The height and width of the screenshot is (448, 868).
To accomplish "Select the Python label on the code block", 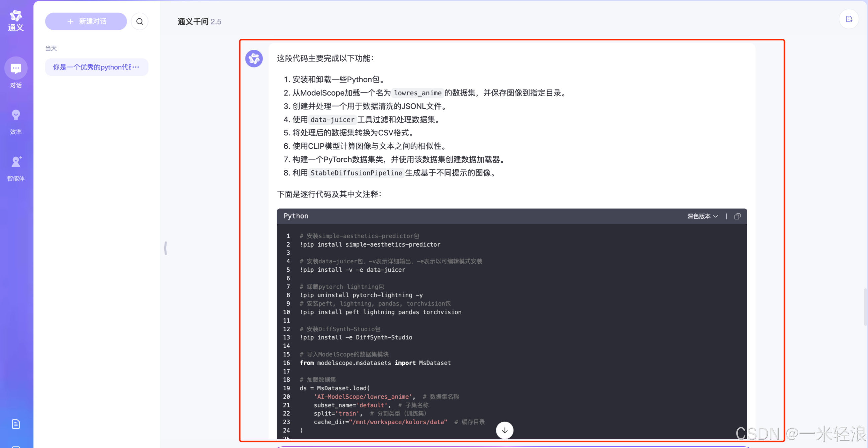I will (295, 216).
